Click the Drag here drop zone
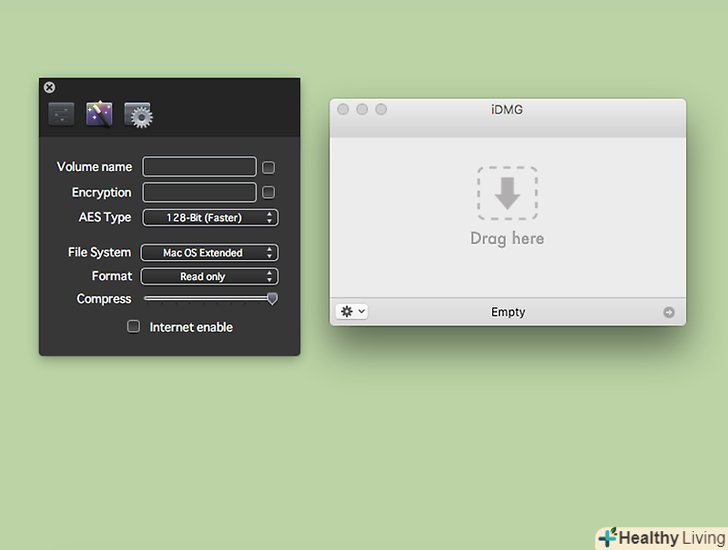 [507, 193]
